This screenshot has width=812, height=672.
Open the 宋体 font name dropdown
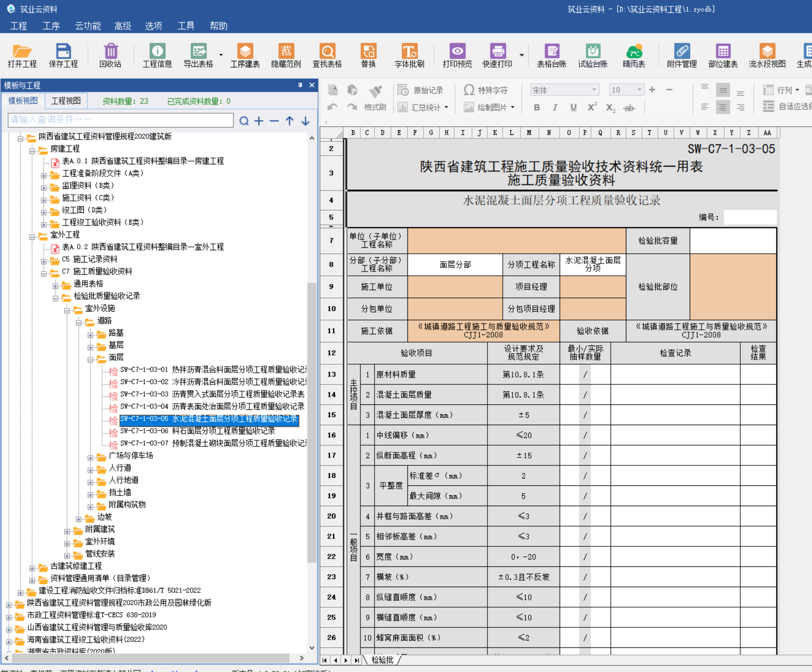(594, 90)
